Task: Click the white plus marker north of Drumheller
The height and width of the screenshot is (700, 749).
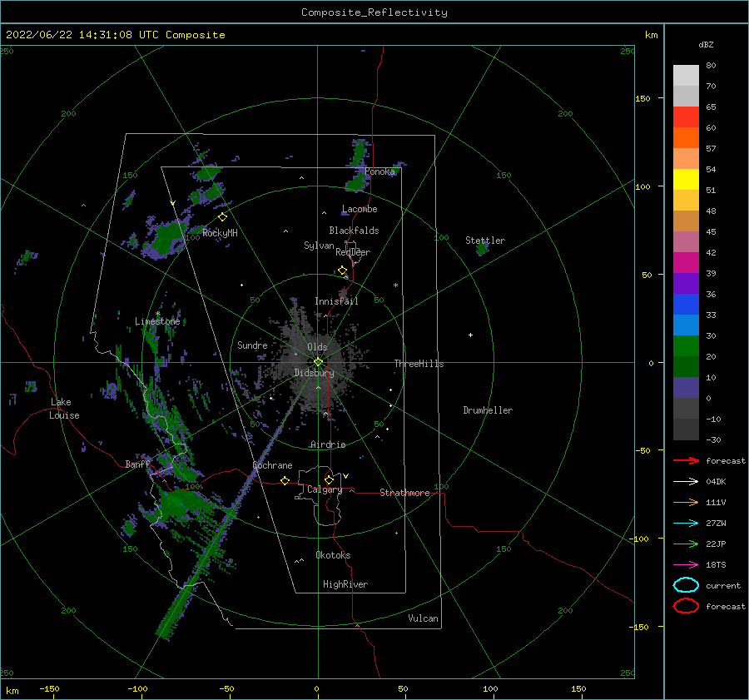Action: [470, 335]
